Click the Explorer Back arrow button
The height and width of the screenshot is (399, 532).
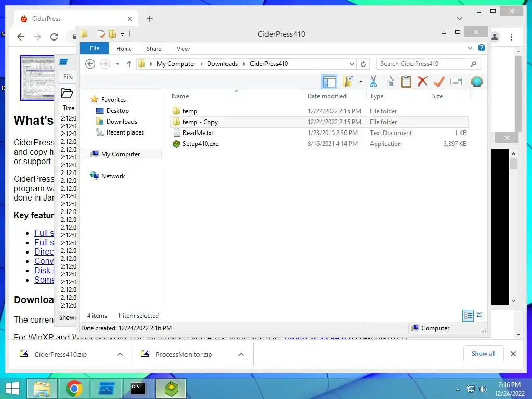[x=90, y=64]
